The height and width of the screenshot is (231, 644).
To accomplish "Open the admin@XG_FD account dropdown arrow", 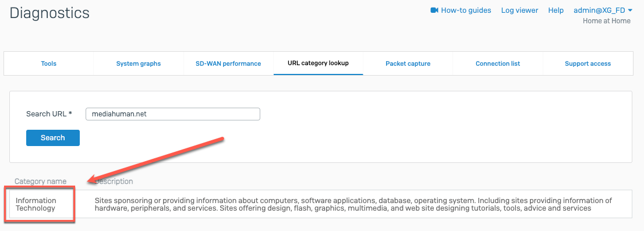I will click(630, 10).
